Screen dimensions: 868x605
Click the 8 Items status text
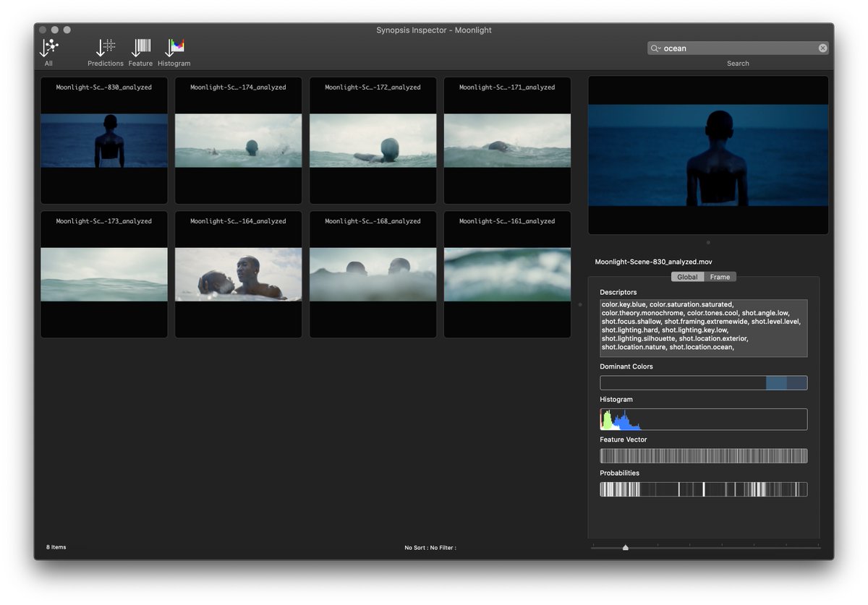56,547
